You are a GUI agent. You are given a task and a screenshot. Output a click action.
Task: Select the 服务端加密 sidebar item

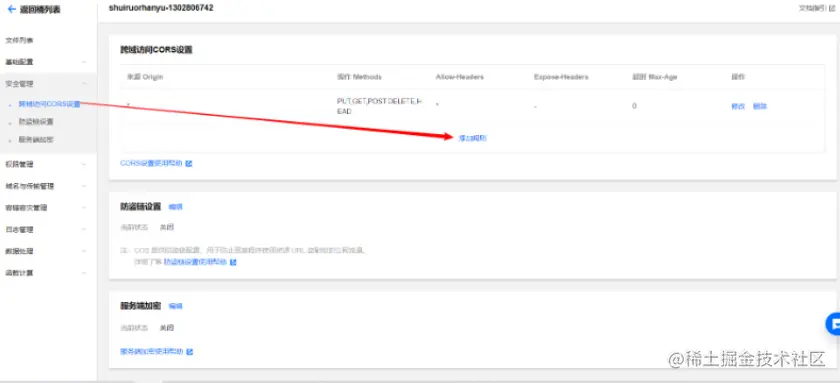click(x=36, y=139)
